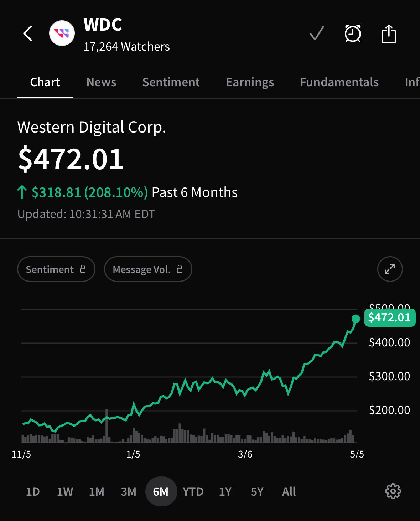
Task: Tap the Western Digital Corp. name
Action: pyautogui.click(x=92, y=127)
